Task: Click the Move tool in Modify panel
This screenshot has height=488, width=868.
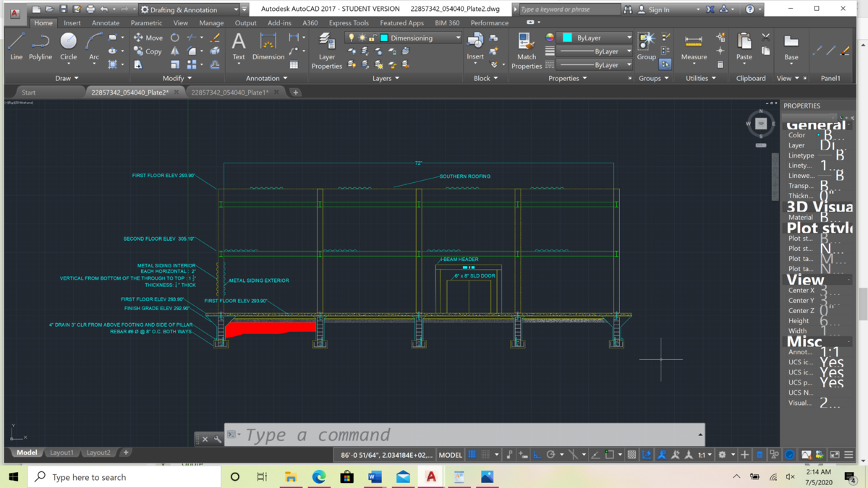Action: coord(148,38)
